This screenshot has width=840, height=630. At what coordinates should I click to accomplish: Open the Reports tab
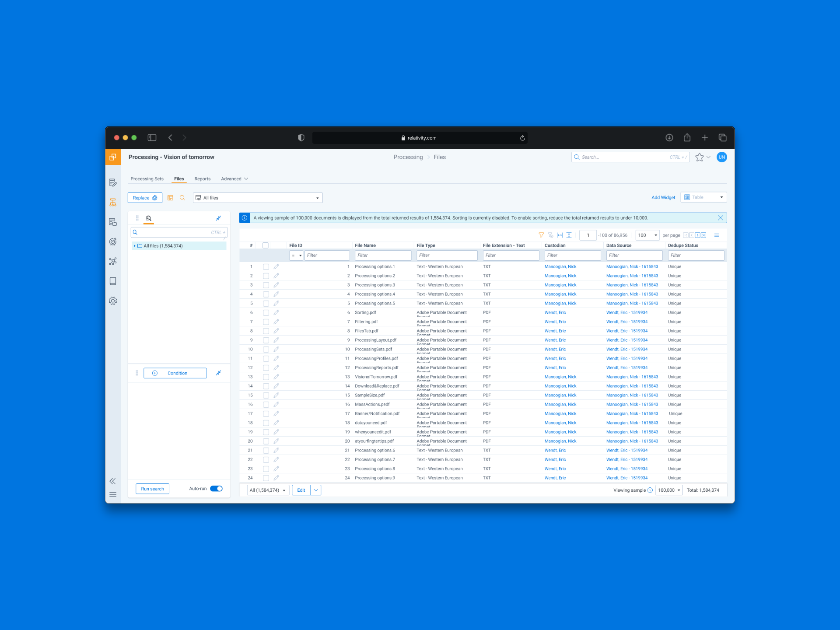[202, 179]
